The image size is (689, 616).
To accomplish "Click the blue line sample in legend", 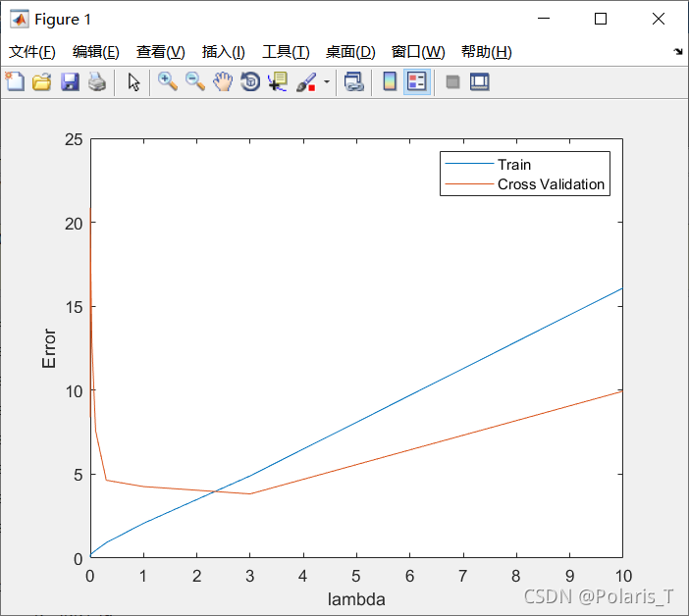I will (469, 164).
